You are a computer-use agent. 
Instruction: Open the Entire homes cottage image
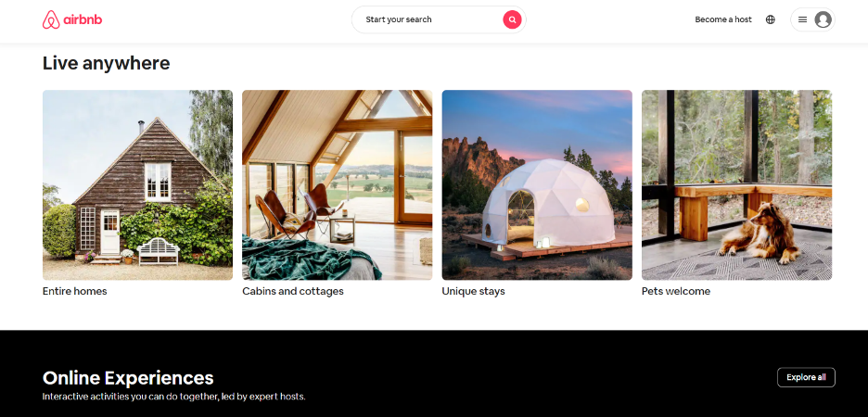138,184
